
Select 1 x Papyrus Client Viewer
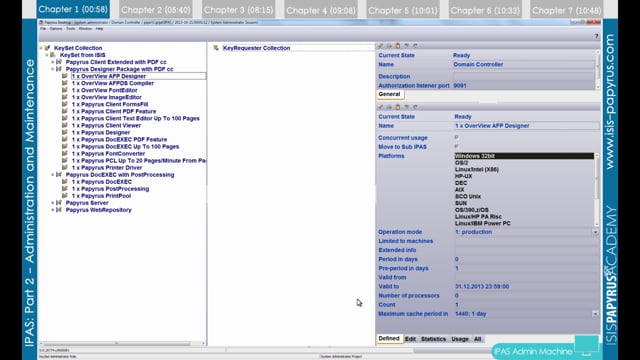(x=106, y=125)
